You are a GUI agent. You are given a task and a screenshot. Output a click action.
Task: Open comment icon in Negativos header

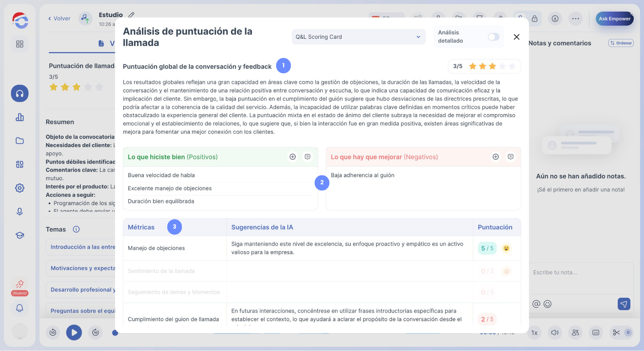pos(510,157)
